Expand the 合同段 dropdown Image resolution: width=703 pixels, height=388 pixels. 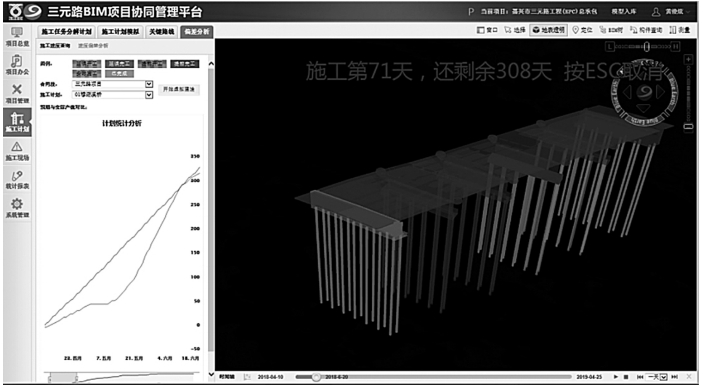[x=113, y=84]
